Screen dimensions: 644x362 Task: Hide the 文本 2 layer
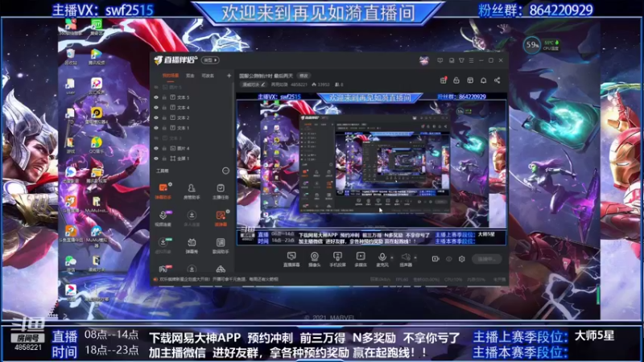pos(156,117)
